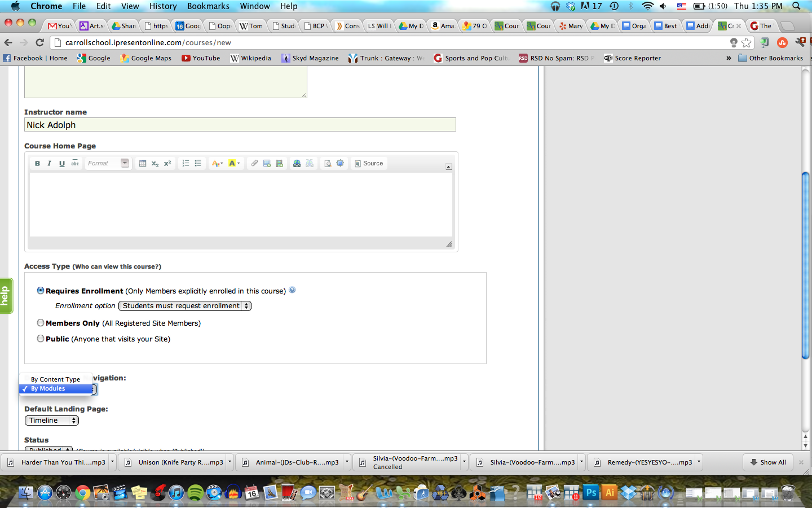
Task: Expand options for Harder Than You Thi mp3 download
Action: (x=112, y=462)
